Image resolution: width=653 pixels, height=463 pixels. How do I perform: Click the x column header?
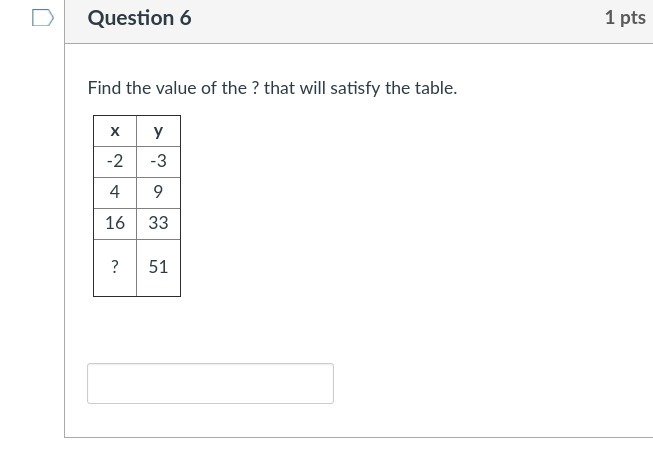(x=115, y=131)
